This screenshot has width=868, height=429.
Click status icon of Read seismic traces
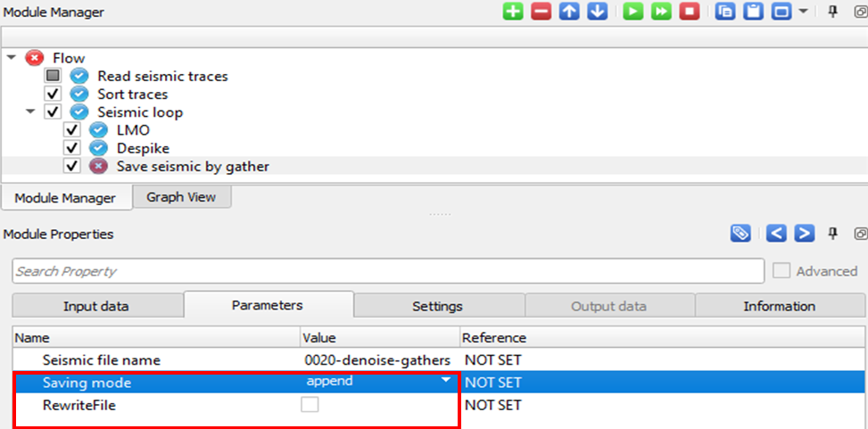tap(79, 76)
